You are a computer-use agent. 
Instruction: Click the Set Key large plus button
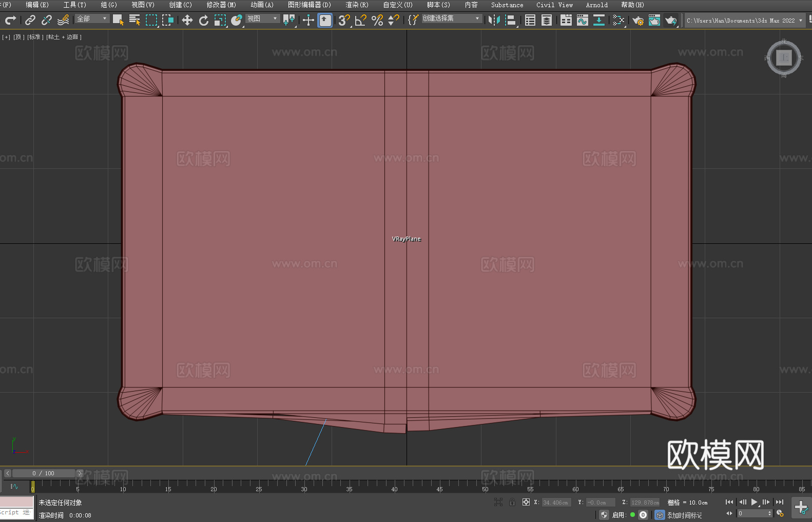801,508
